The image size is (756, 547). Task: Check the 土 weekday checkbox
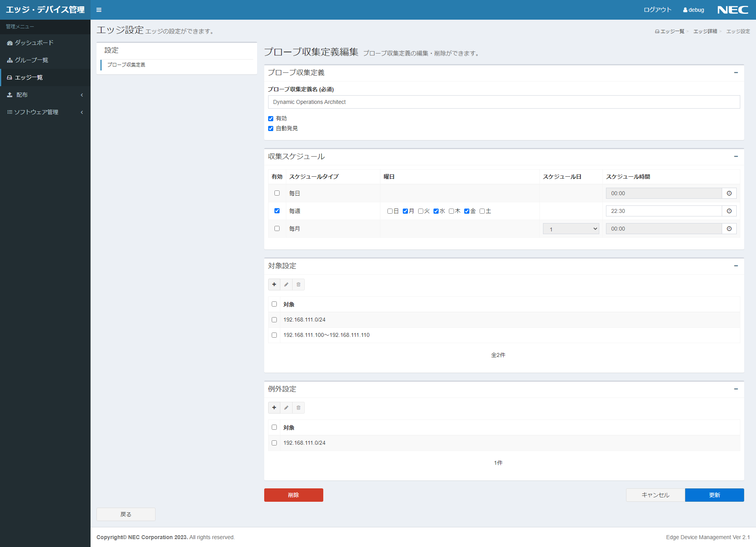(483, 211)
